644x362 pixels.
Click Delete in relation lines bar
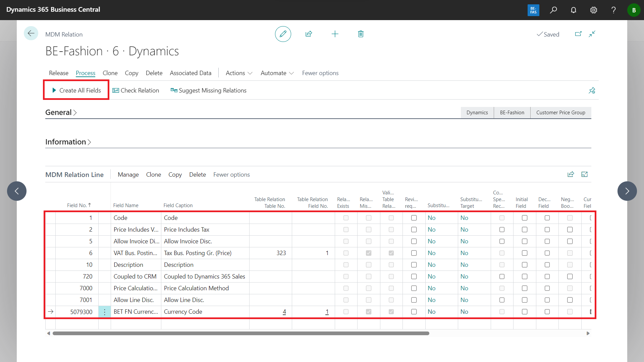coord(198,175)
